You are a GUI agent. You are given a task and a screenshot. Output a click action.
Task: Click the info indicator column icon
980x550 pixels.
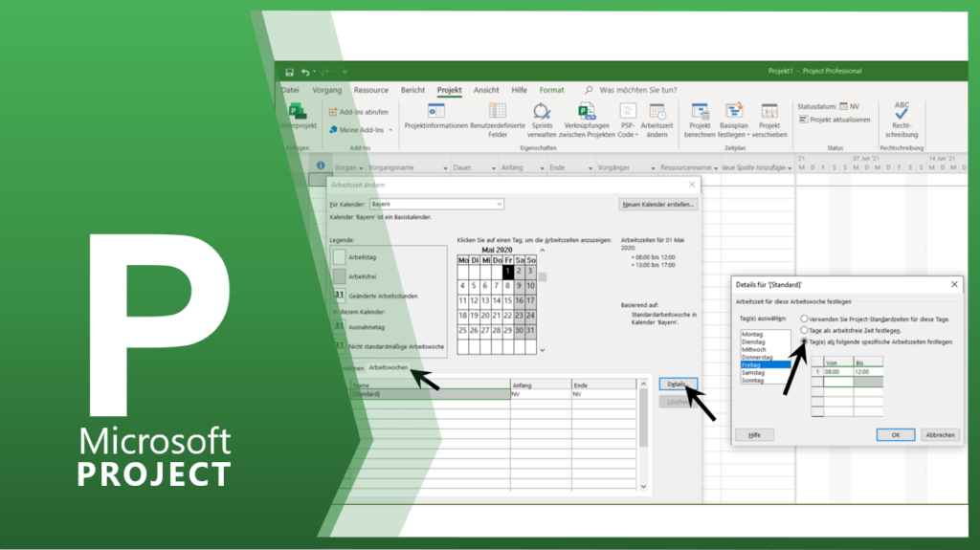coord(320,165)
